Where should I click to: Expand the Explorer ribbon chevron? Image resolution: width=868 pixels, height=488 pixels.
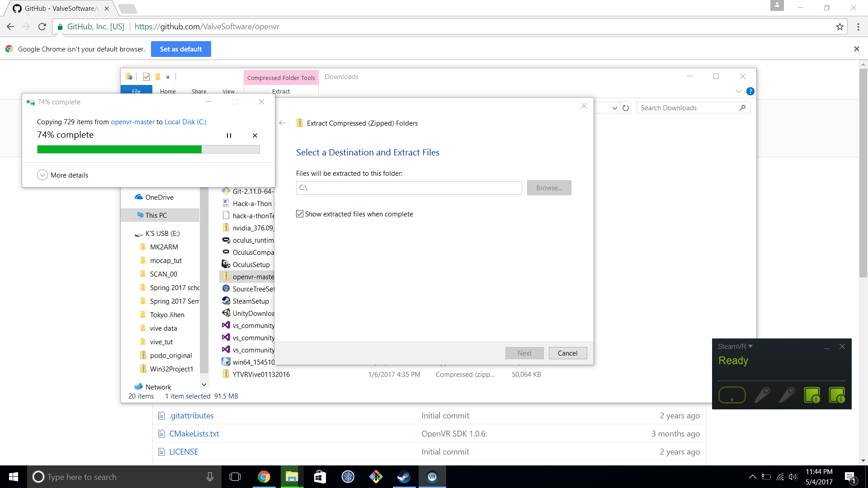[738, 91]
